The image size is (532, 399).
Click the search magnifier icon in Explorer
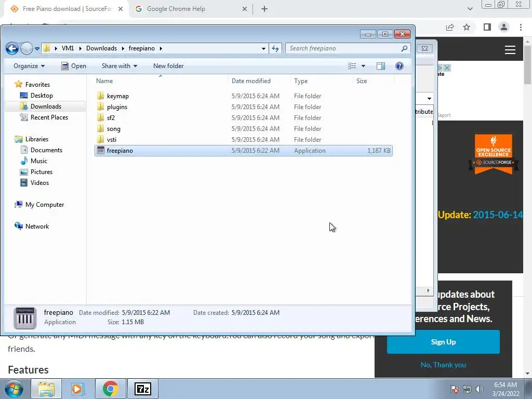pyautogui.click(x=404, y=48)
